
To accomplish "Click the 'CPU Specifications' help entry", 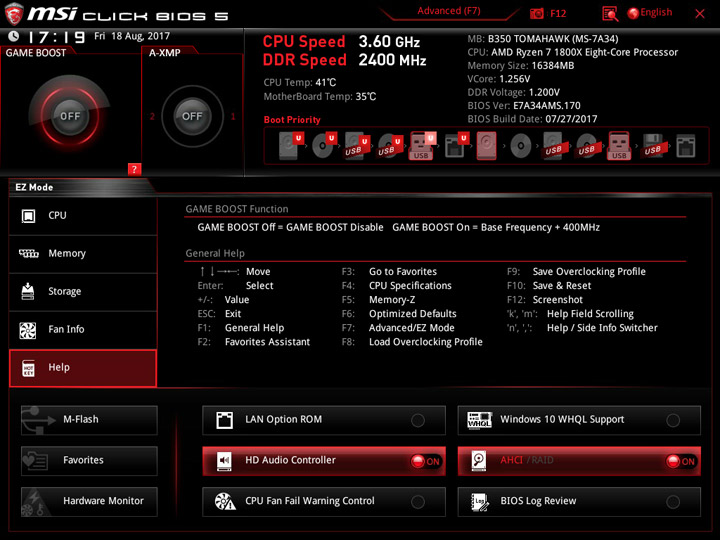I will pyautogui.click(x=410, y=286).
